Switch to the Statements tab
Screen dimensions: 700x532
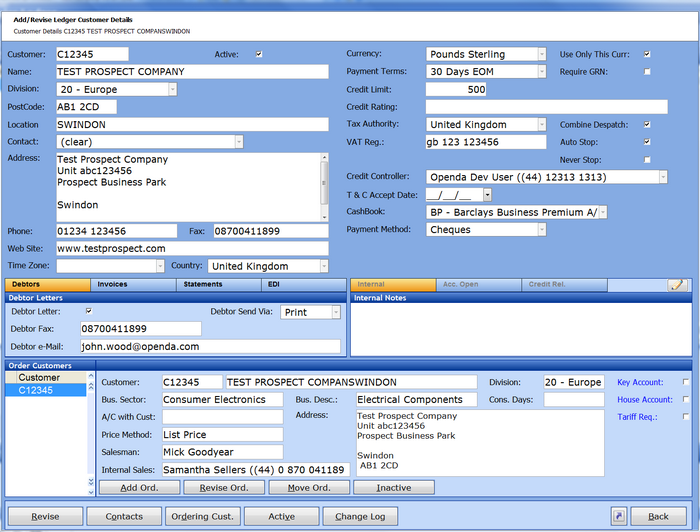pos(219,285)
